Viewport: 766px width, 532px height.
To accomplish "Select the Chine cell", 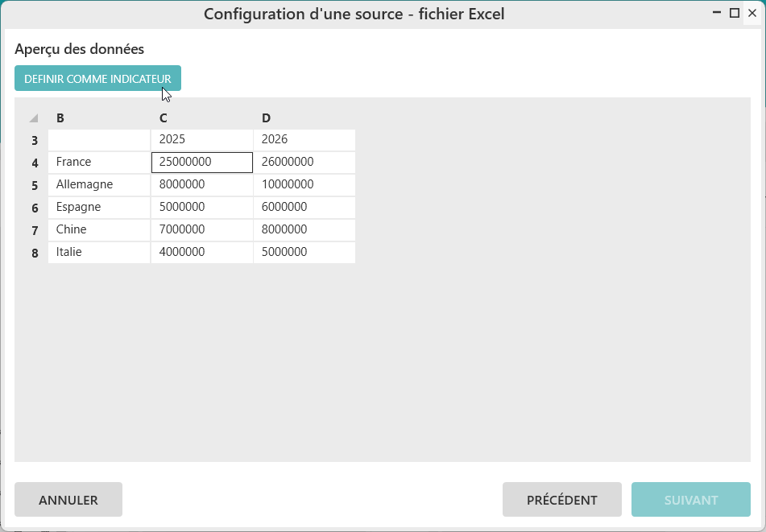I will coord(99,229).
